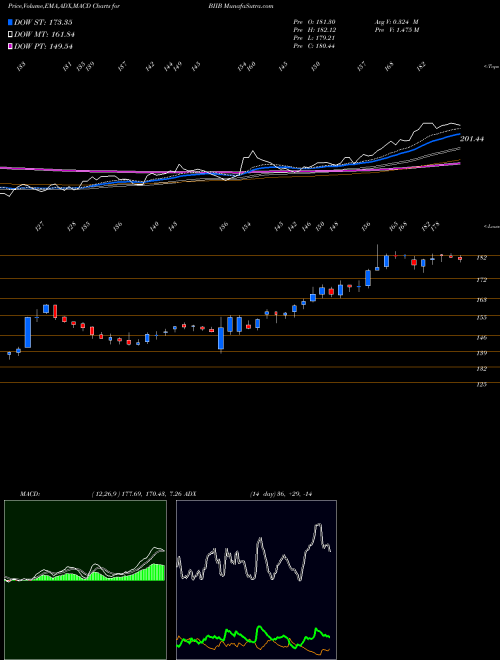Viewport: 500px width, 660px height.
Task: Click the '(14 day) 36, +29, -14' ADX values
Action: pos(280,494)
